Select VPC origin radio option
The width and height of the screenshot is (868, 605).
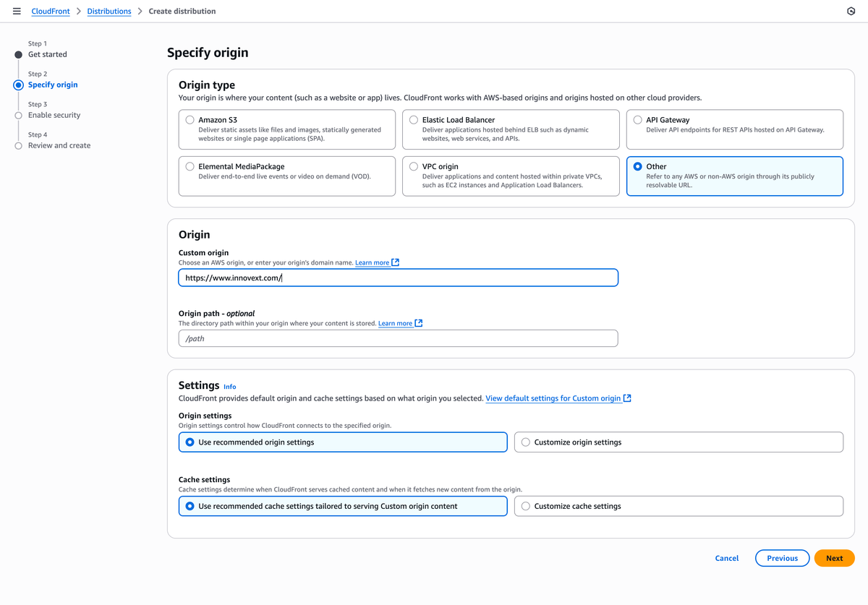414,166
